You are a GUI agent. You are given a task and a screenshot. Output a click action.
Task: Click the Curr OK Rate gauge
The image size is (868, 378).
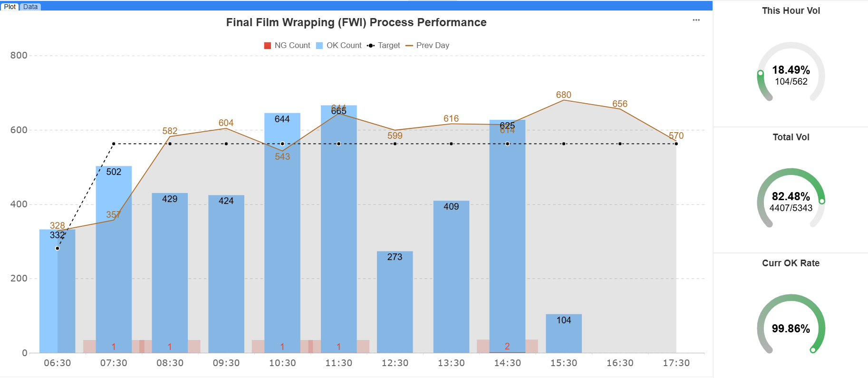click(x=791, y=327)
